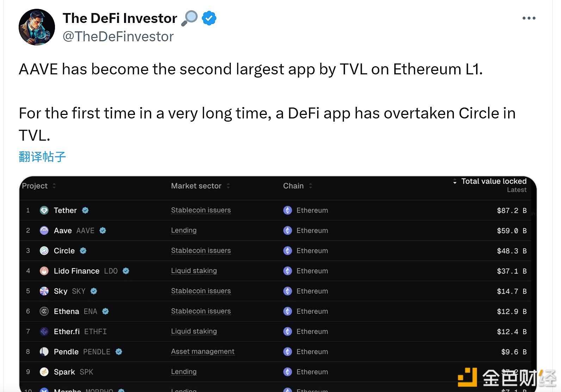561x392 pixels.
Task: Click the Stablecoin issuers link for Tether
Action: 201,210
